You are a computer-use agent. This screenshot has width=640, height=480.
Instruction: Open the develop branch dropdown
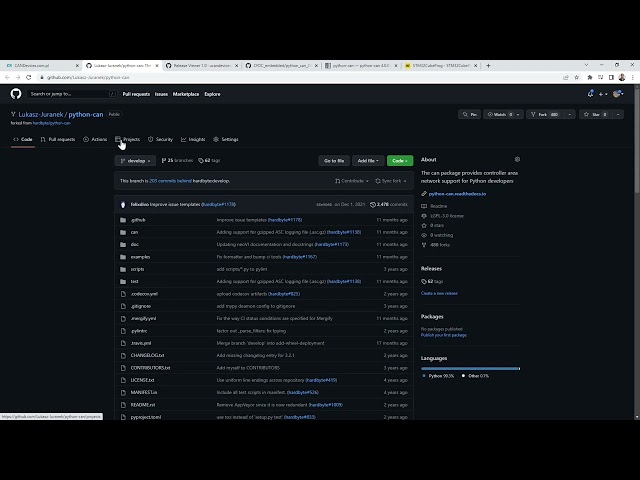tap(135, 161)
